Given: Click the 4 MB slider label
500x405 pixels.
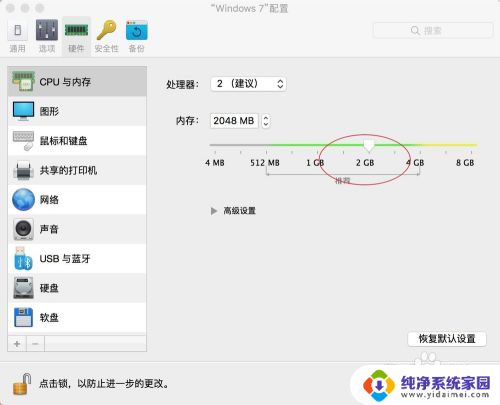Looking at the screenshot, I should pos(215,163).
